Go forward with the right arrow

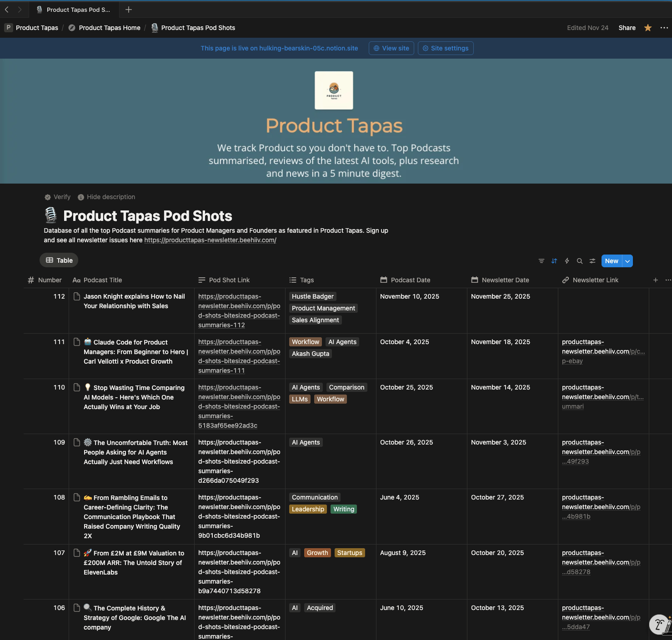20,10
